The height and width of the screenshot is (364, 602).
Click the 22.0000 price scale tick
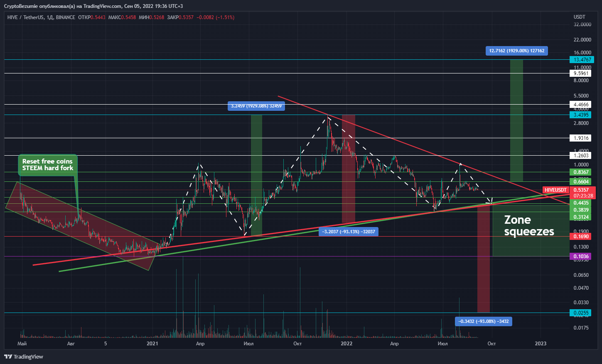[x=582, y=40]
